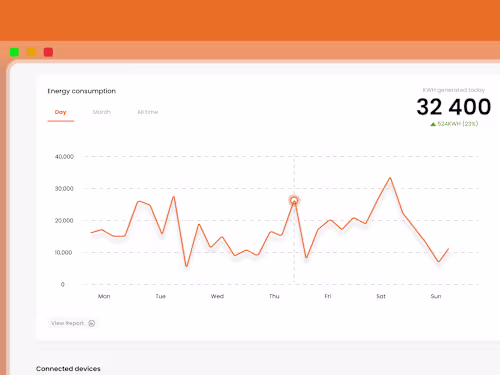Click the yellow window control dot

coord(31,52)
